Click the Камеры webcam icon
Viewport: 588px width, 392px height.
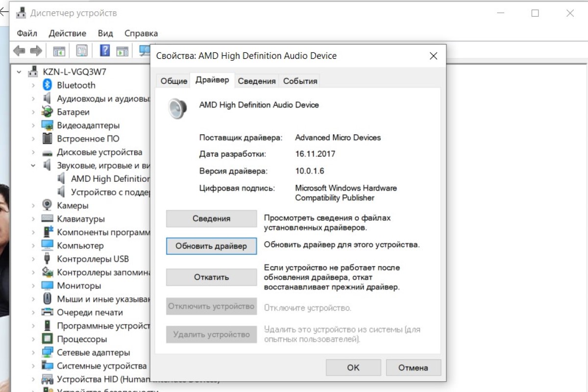[x=48, y=205]
